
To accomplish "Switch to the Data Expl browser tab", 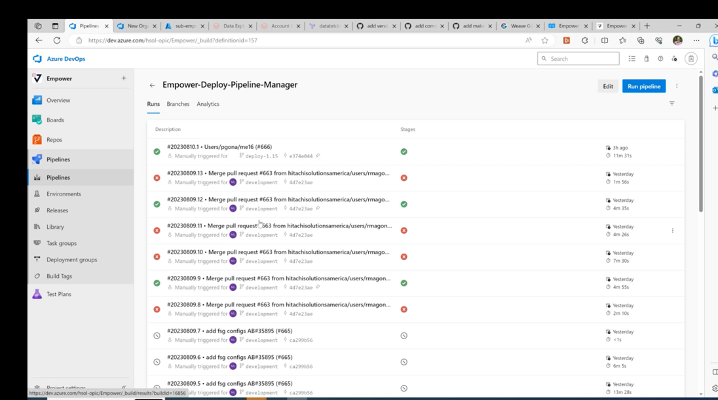I will pyautogui.click(x=233, y=26).
